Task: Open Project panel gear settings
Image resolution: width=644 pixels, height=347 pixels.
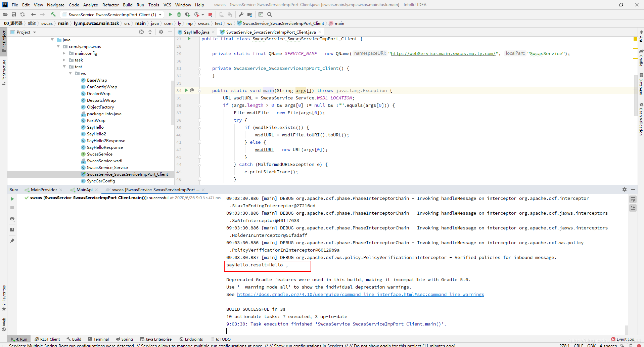Action: 161,32
